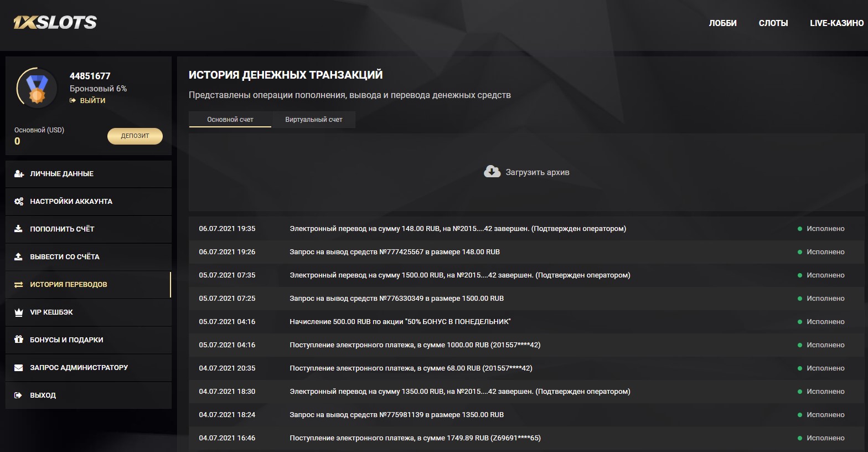
Task: Click the withdrawal request №777425567 text
Action: point(395,251)
